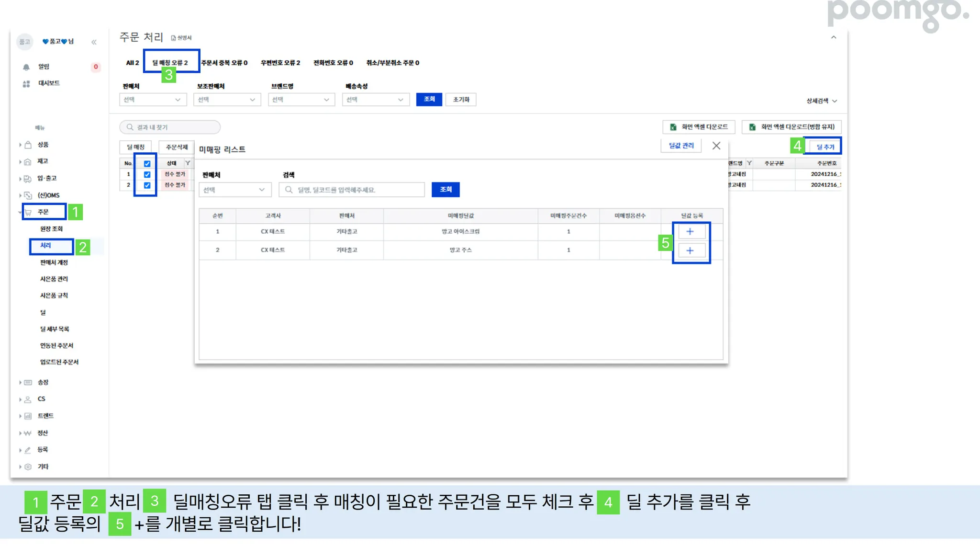Close the 미매핑 리스트 dialog with X

(716, 146)
